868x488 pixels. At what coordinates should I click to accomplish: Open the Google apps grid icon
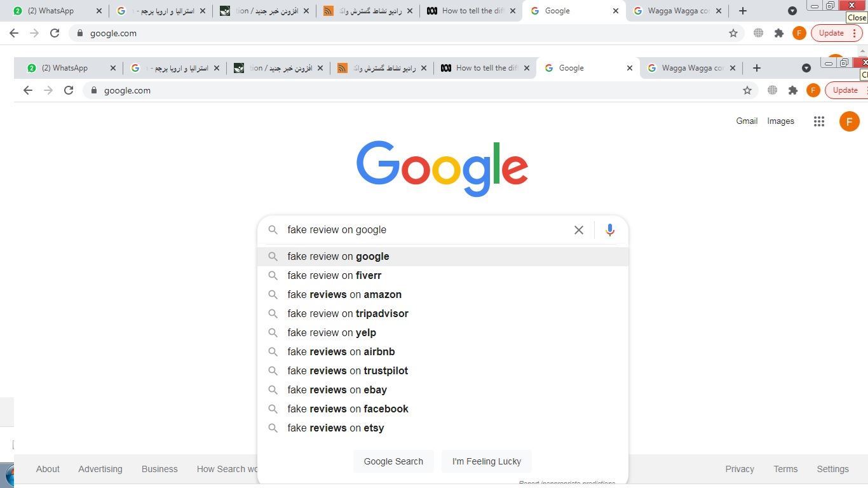coord(819,121)
